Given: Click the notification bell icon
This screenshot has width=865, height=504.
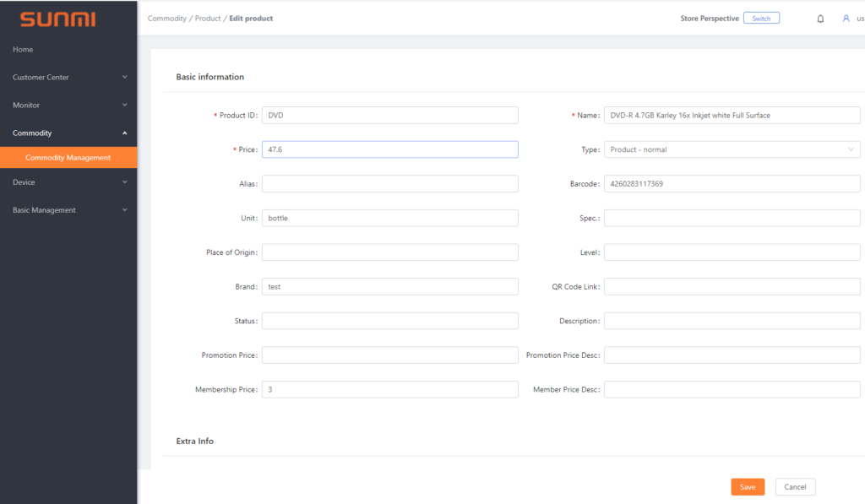Looking at the screenshot, I should tap(820, 19).
